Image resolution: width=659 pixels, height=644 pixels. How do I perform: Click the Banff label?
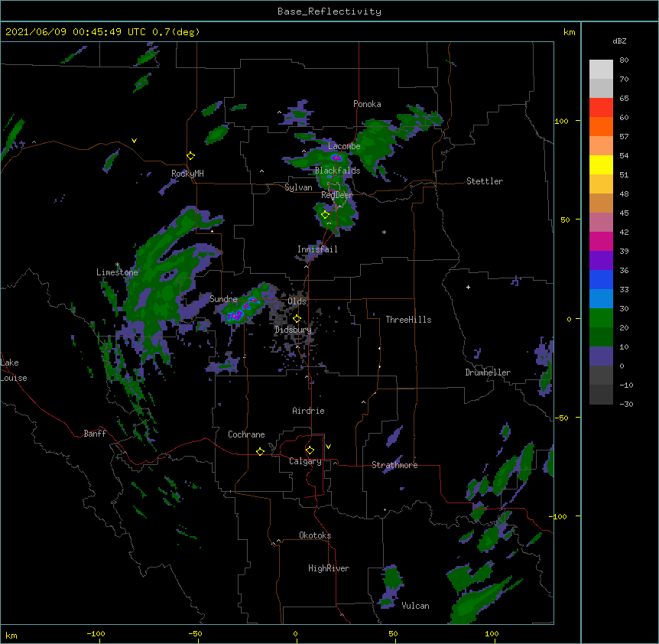coord(95,434)
